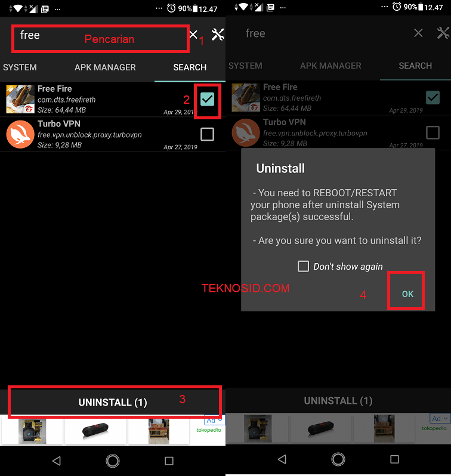This screenshot has height=476, width=451.
Task: Tap the Home navigation button in left screen
Action: pyautogui.click(x=113, y=461)
